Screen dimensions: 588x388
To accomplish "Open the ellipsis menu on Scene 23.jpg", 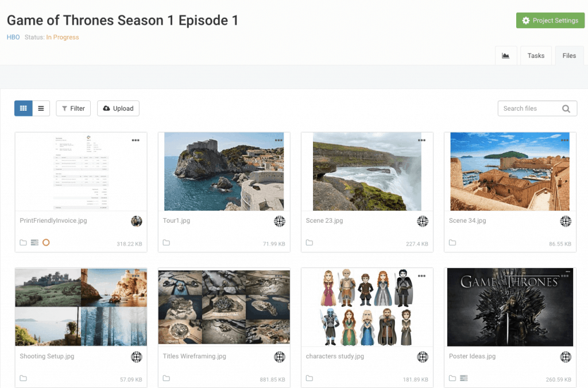I will pyautogui.click(x=421, y=139).
